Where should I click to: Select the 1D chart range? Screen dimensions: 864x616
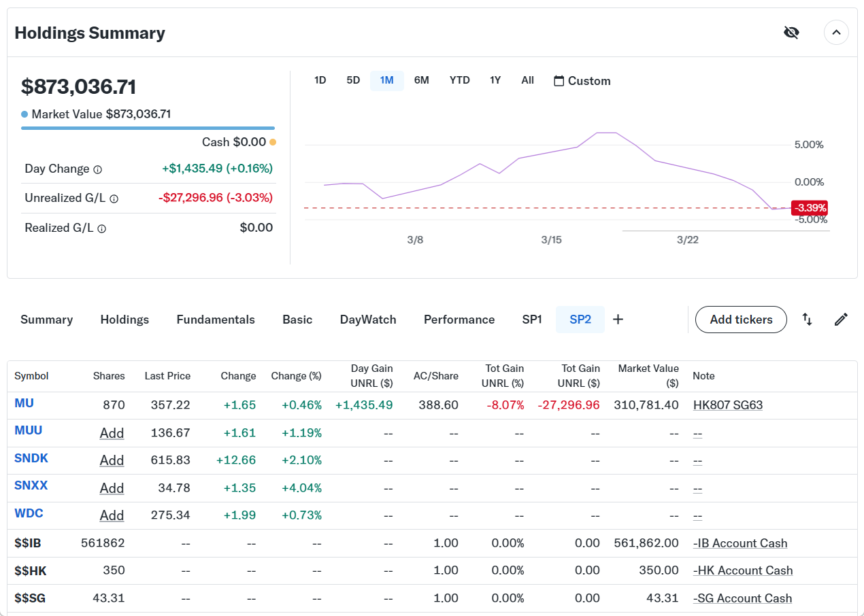click(320, 80)
